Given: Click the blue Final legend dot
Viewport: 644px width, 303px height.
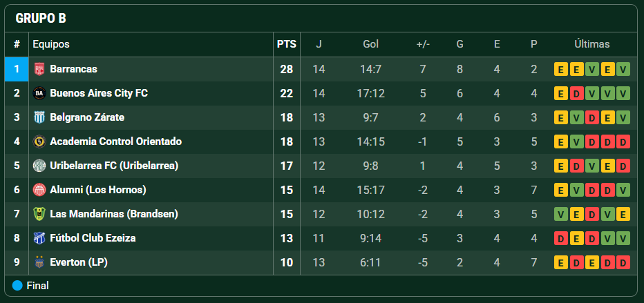Looking at the screenshot, I should click(17, 286).
